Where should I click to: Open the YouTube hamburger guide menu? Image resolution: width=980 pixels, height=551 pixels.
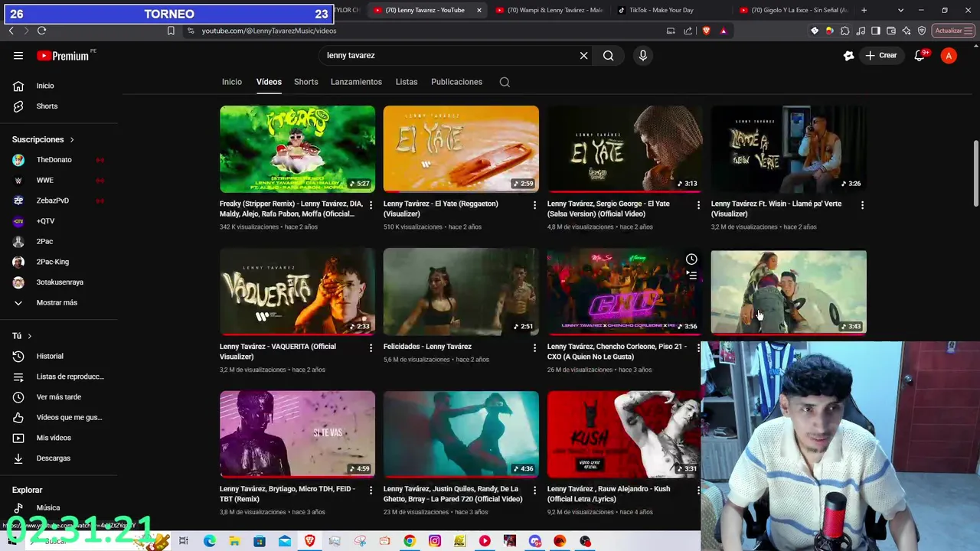coord(18,55)
